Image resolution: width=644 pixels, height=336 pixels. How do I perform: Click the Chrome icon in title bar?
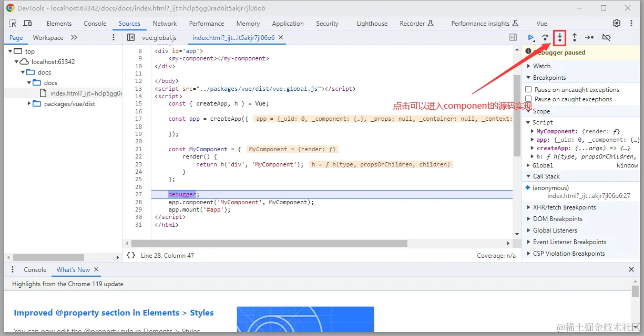[10, 8]
